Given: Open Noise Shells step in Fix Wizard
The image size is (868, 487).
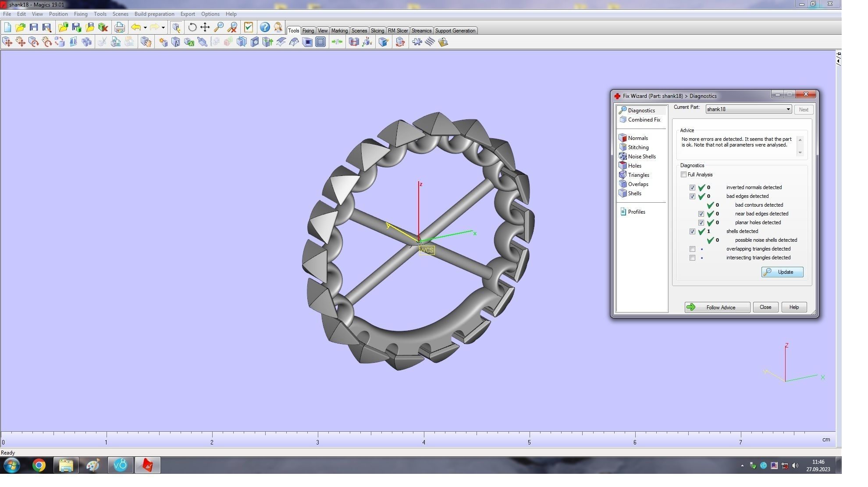Looking at the screenshot, I should pos(641,157).
